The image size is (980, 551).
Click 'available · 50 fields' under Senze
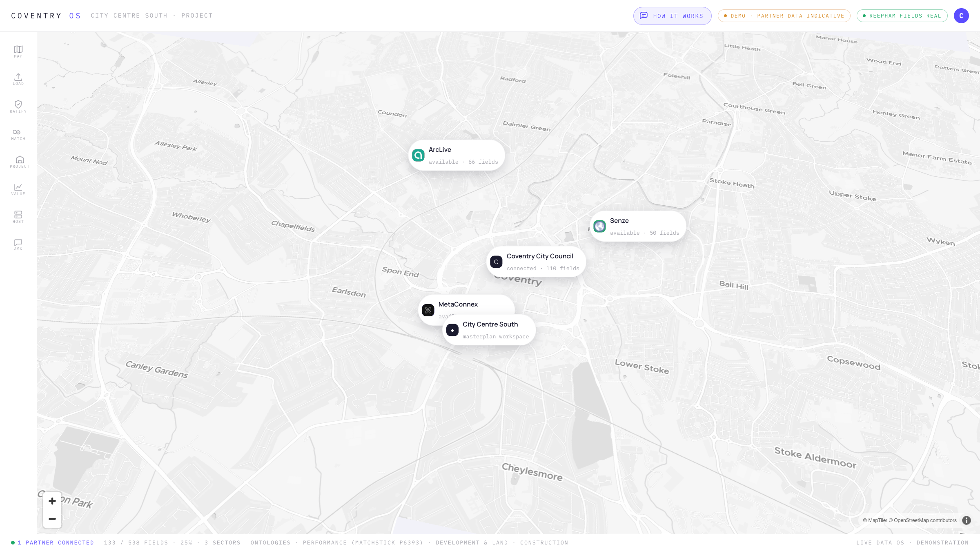point(645,233)
